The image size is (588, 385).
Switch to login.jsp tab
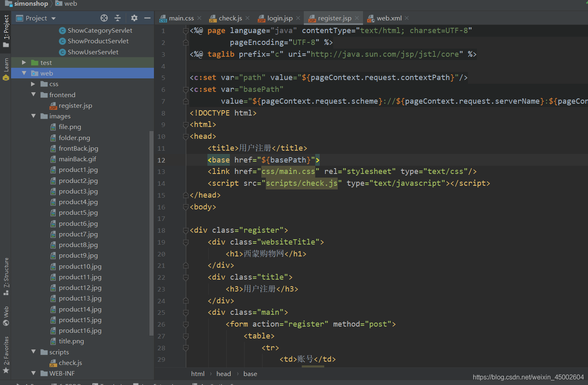coord(280,18)
